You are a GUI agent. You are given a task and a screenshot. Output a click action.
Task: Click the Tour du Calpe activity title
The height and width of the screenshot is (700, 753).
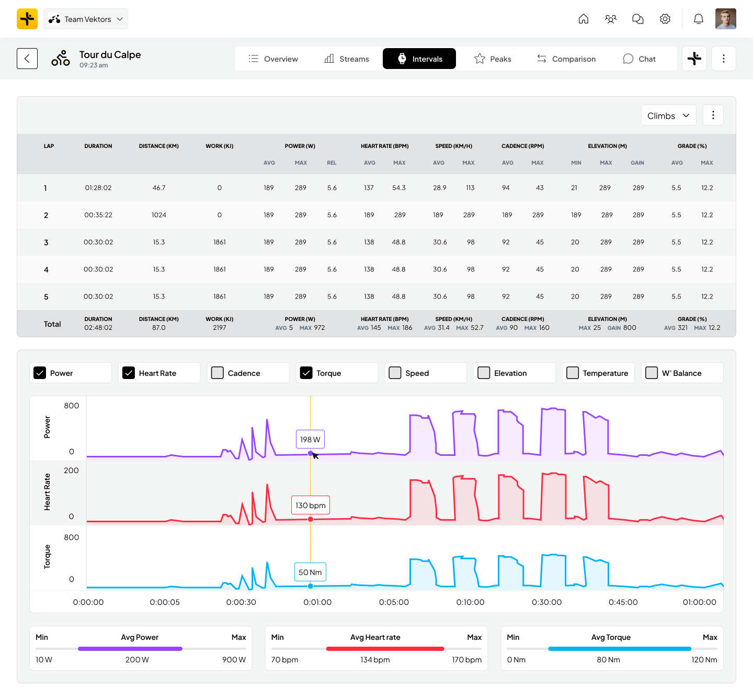click(x=110, y=54)
